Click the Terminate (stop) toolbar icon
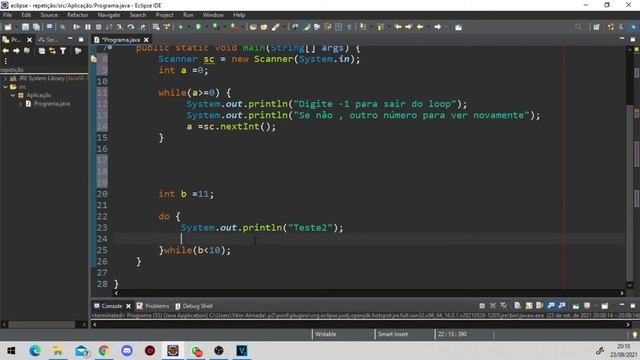The image size is (640, 360). [98, 27]
